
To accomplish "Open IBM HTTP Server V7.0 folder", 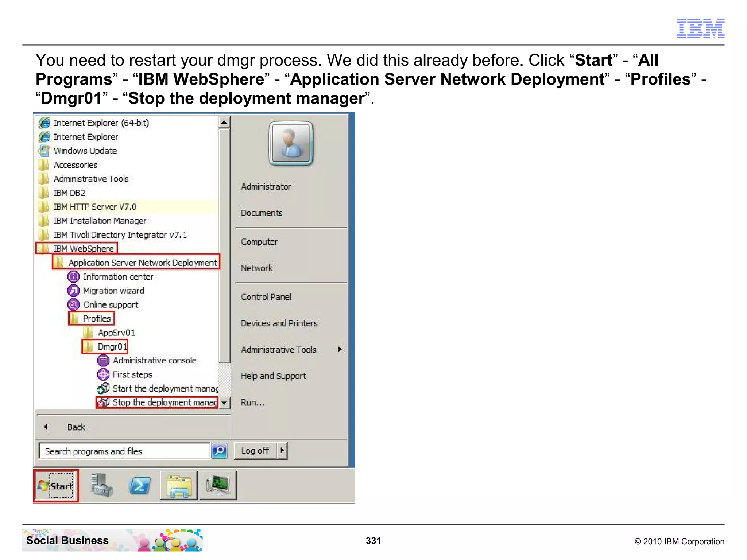I will tap(88, 207).
